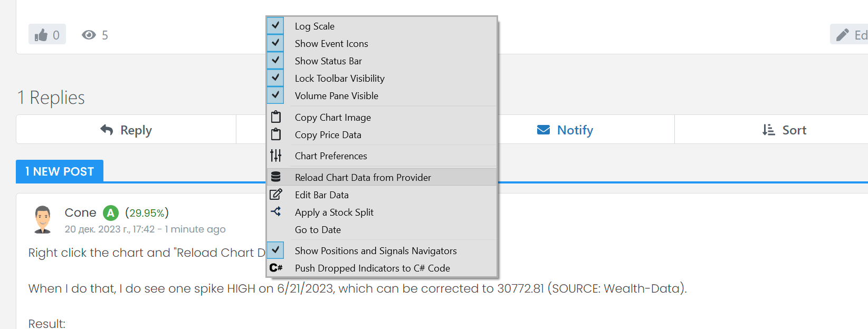Click the sliders icon for Chart Preferences

[276, 156]
